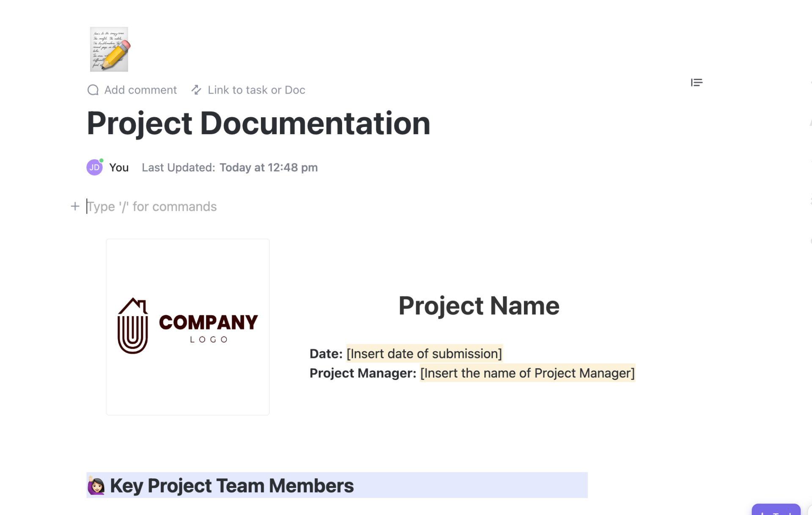This screenshot has width=812, height=515.
Task: Click the plus icon beside the command line
Action: [75, 207]
